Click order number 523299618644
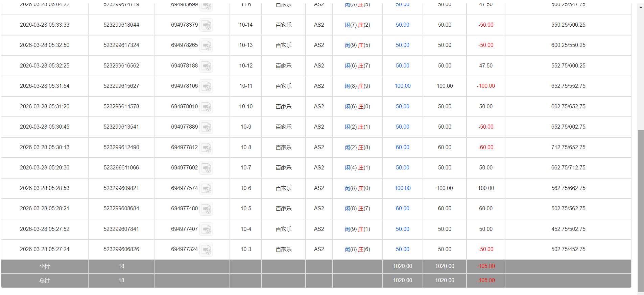This screenshot has height=295, width=644. pos(121,25)
